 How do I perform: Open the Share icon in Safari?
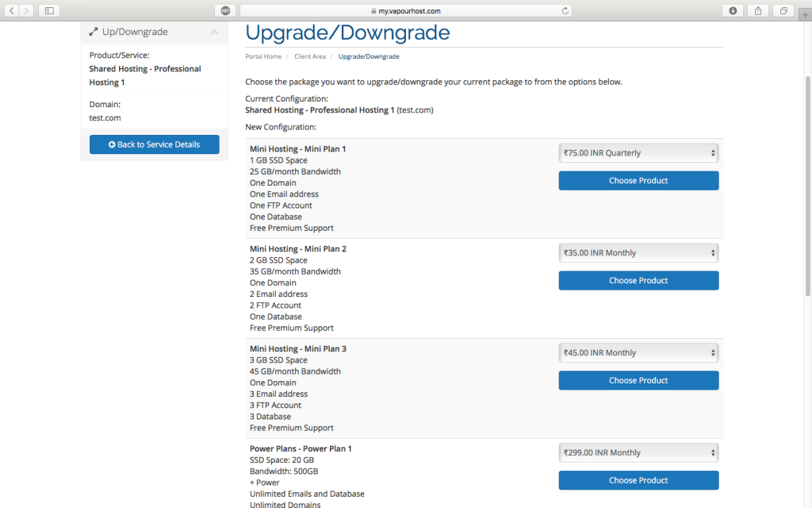point(758,10)
